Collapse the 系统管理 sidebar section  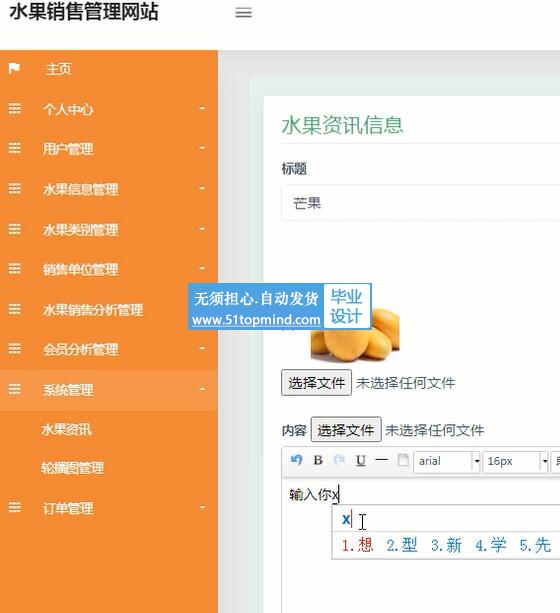coord(109,390)
